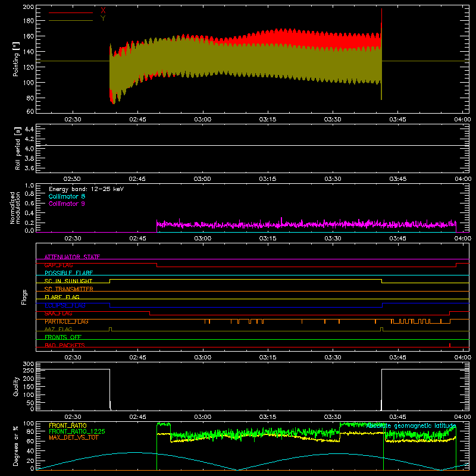476x476 pixels.
Task: Click the 02:30 tick label under Quality plot
Action: (x=73, y=417)
